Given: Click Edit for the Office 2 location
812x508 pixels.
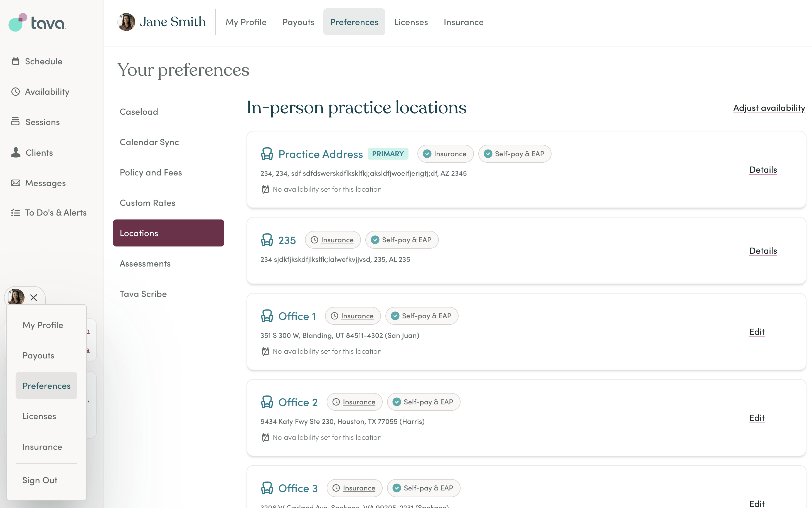Looking at the screenshot, I should tap(757, 417).
